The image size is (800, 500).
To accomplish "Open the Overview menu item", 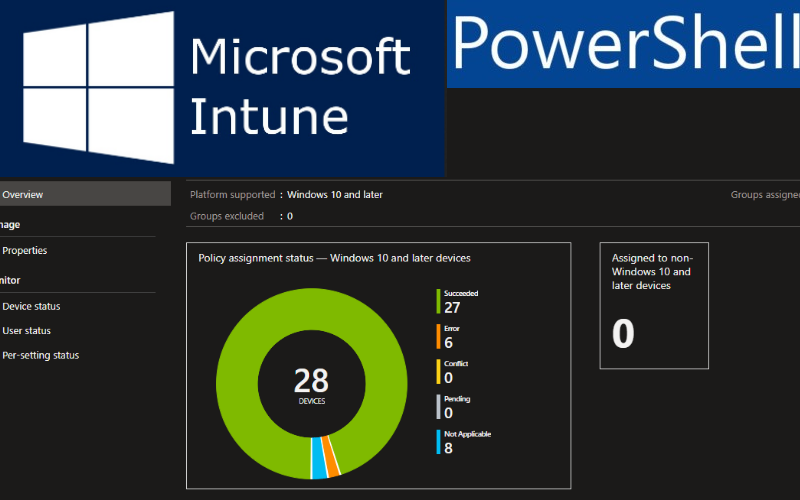I will pos(85,194).
